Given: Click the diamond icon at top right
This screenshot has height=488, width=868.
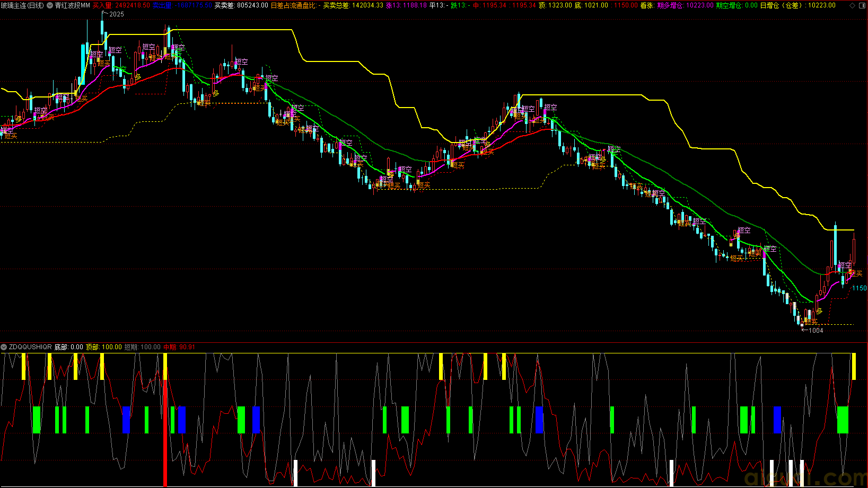Looking at the screenshot, I should tap(853, 5).
